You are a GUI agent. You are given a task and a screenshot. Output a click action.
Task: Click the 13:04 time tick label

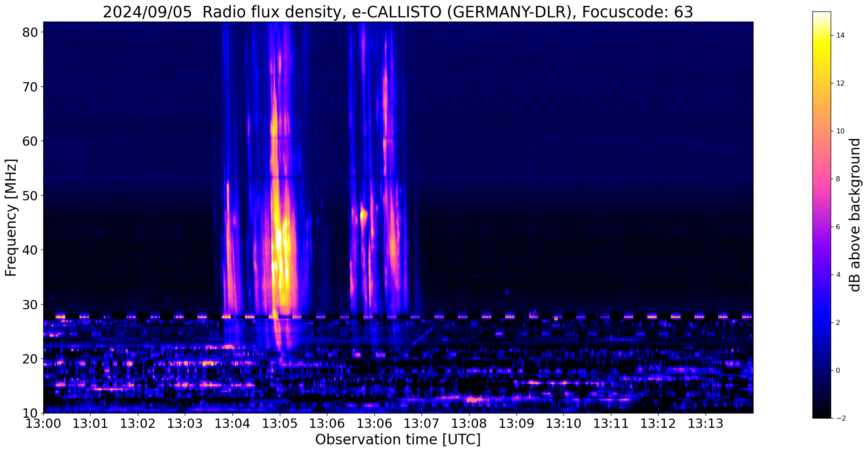click(232, 424)
